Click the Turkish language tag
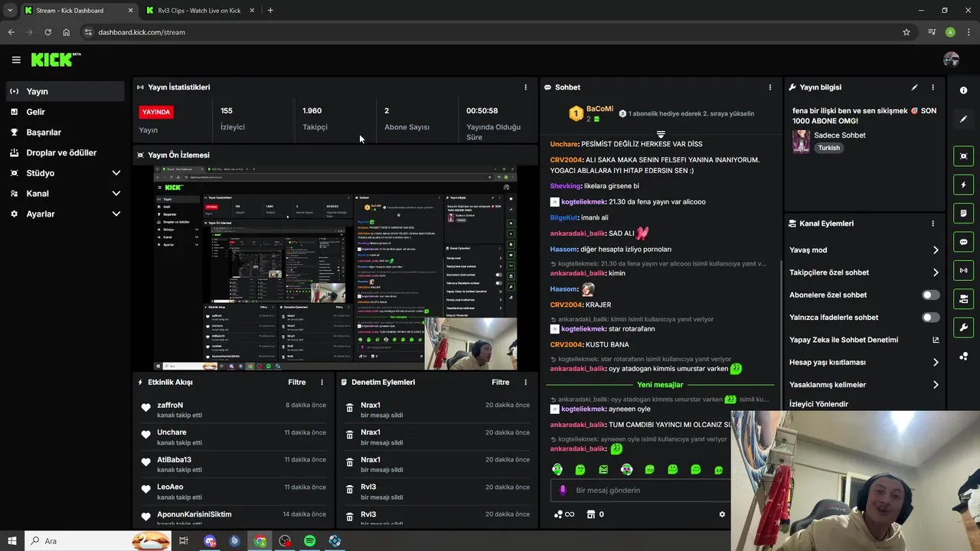The width and height of the screenshot is (980, 551). coord(829,148)
